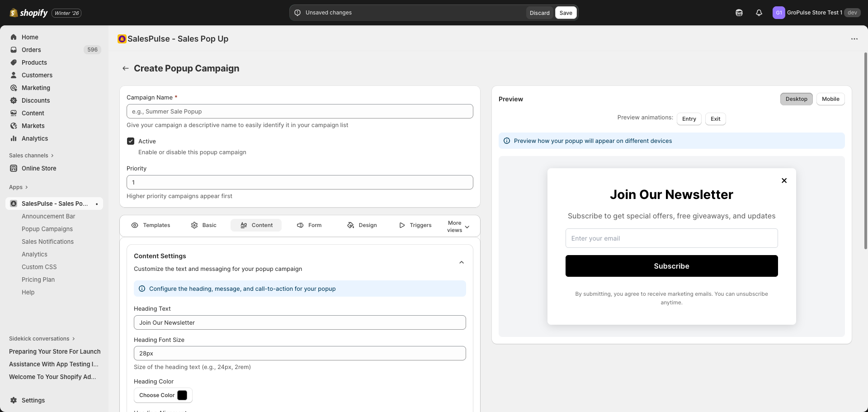Switch preview to Mobile
868x412 pixels.
[830, 99]
